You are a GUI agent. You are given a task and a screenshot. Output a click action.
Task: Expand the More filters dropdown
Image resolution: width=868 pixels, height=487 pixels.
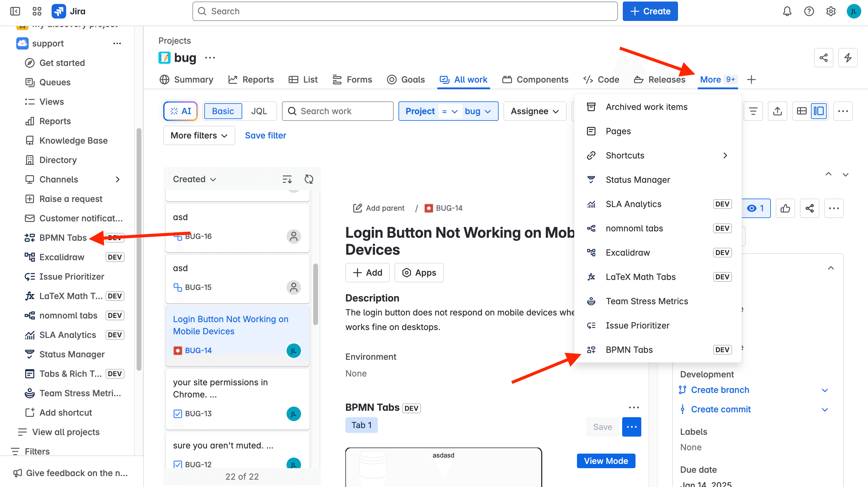point(199,135)
